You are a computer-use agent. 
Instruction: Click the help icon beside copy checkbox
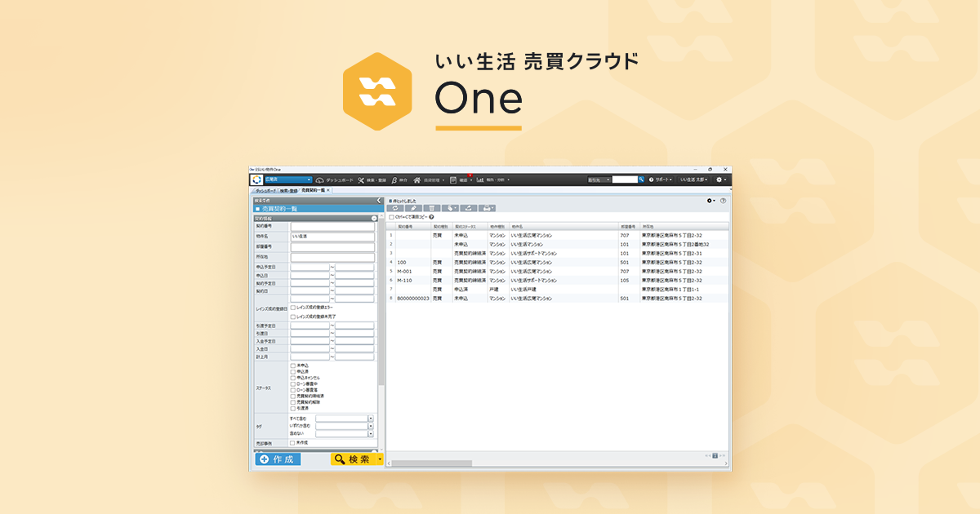[x=431, y=217]
